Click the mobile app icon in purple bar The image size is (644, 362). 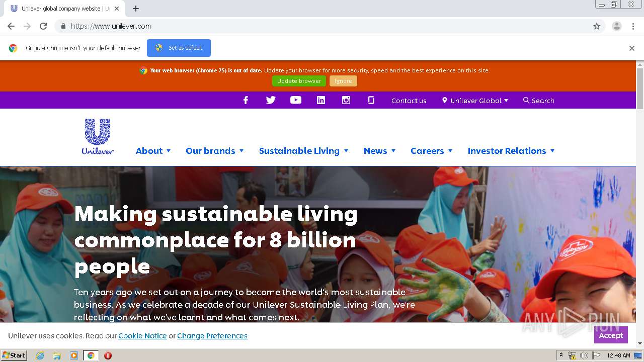click(x=371, y=100)
